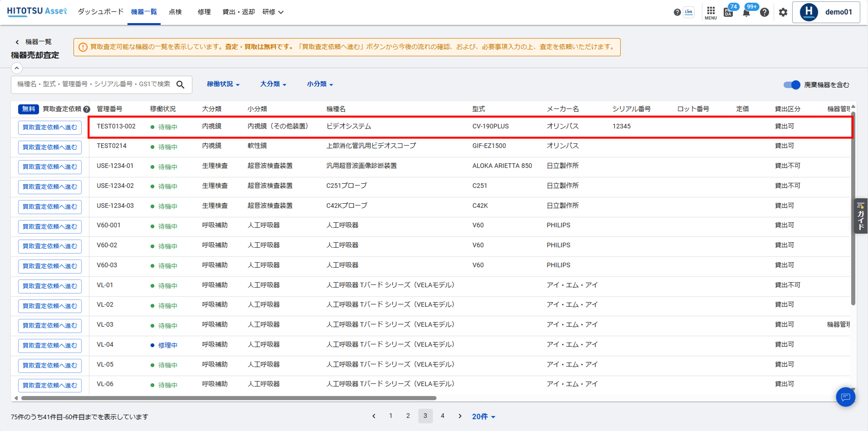Click 買取査定依頼へ進む for USE-1234-01

50,167
